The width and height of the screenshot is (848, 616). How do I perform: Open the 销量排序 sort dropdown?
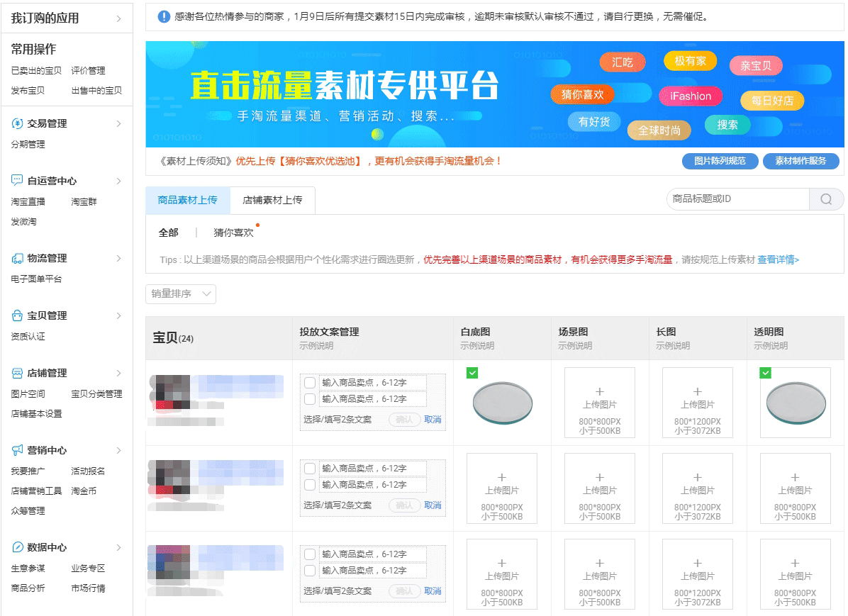(181, 293)
